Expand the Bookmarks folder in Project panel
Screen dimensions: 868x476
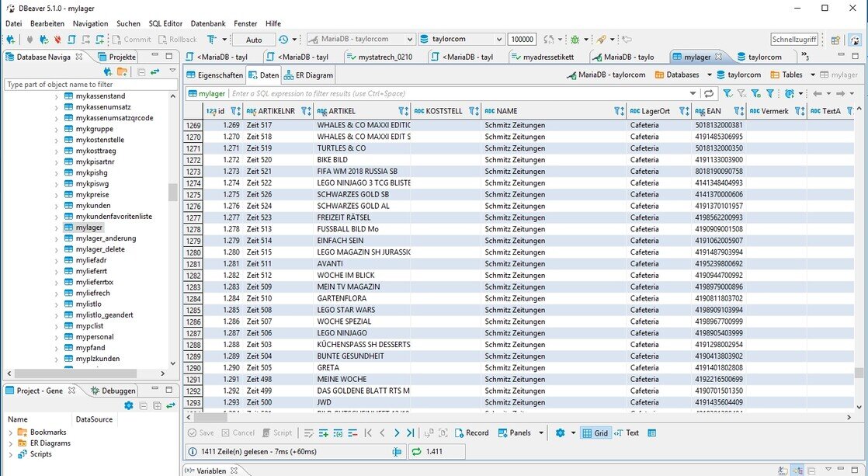coord(10,433)
